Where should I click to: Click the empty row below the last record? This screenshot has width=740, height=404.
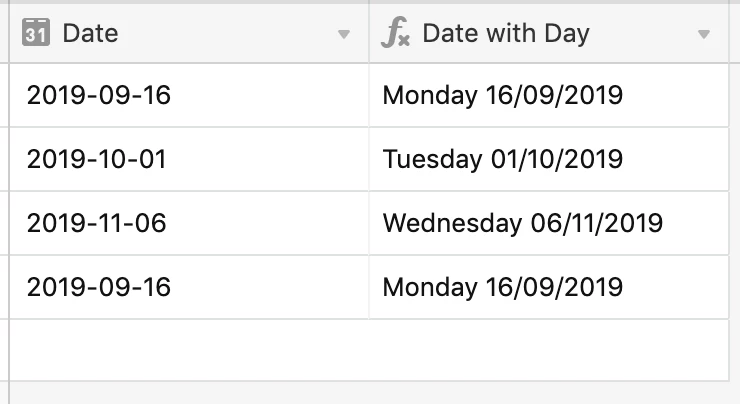(369, 350)
